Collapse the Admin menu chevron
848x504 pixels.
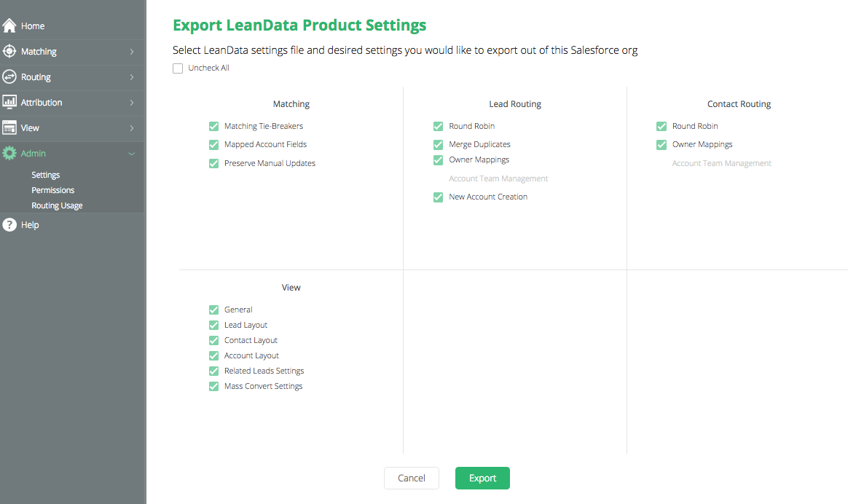pos(131,154)
